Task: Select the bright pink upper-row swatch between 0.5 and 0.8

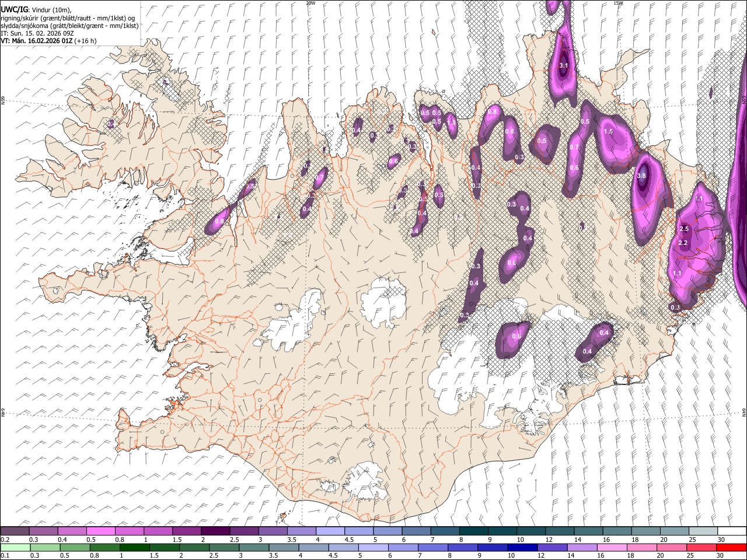Action: [x=100, y=531]
